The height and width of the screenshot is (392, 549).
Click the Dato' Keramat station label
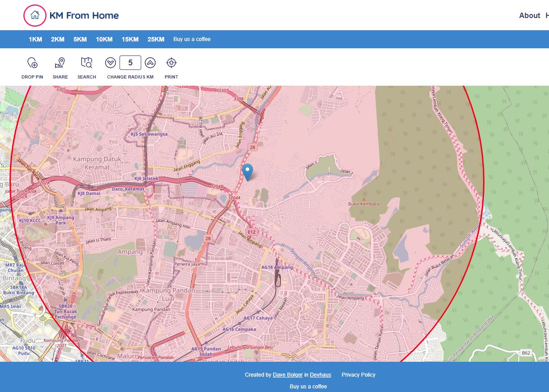tap(128, 189)
